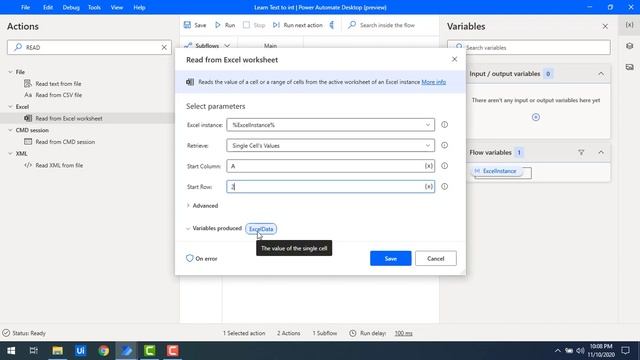Clear the READ search in Actions pane
This screenshot has height=360, width=640.
[164, 47]
